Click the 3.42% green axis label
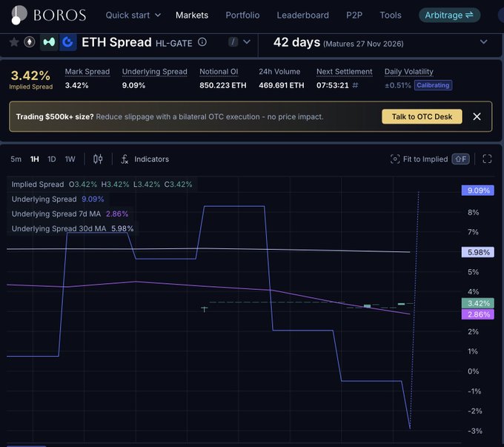 tap(478, 303)
